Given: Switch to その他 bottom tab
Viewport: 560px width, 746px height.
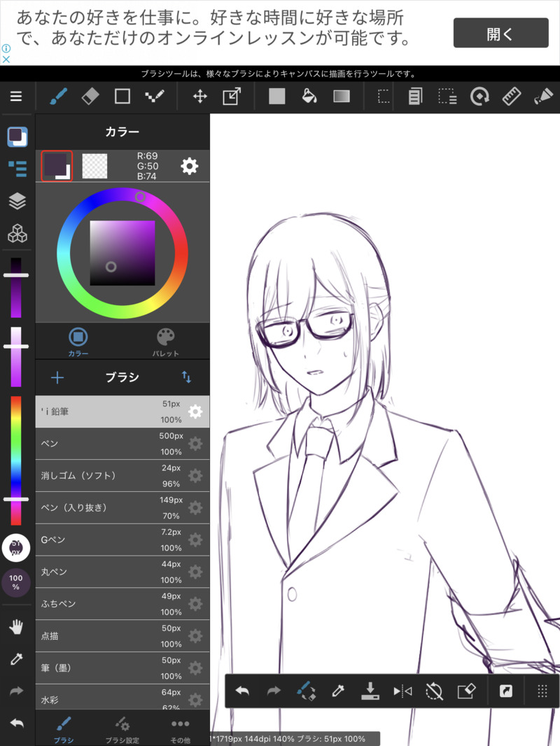Looking at the screenshot, I should point(181,730).
